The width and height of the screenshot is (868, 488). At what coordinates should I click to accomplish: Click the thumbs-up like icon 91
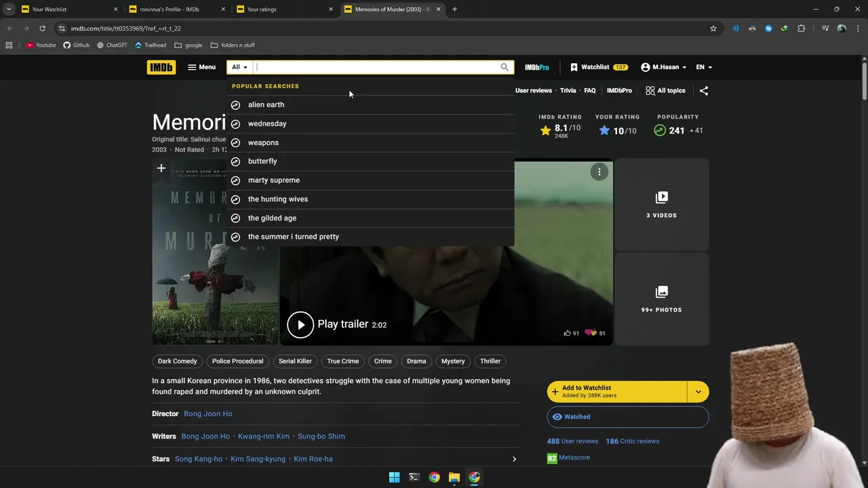coord(567,333)
